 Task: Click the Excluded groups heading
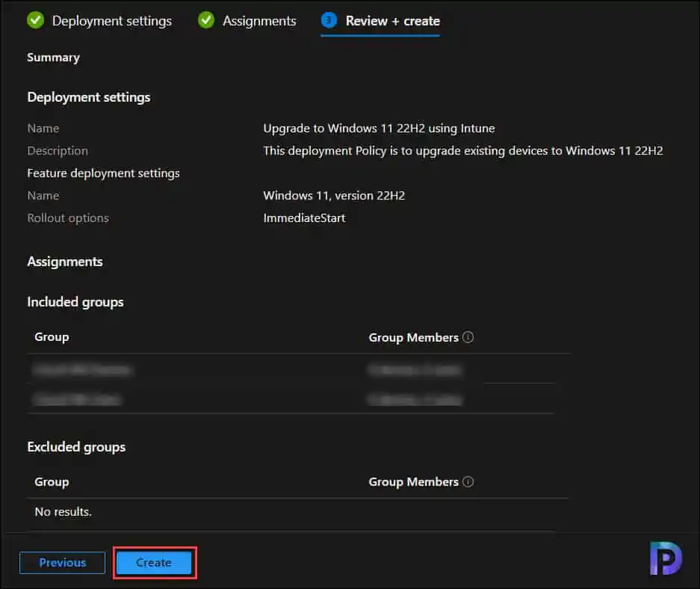coord(76,447)
